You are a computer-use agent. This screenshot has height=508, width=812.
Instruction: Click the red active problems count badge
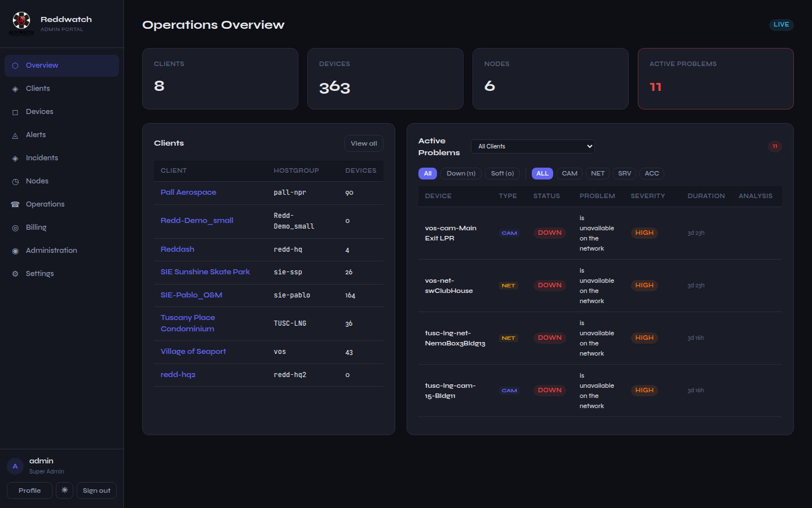[x=775, y=146]
